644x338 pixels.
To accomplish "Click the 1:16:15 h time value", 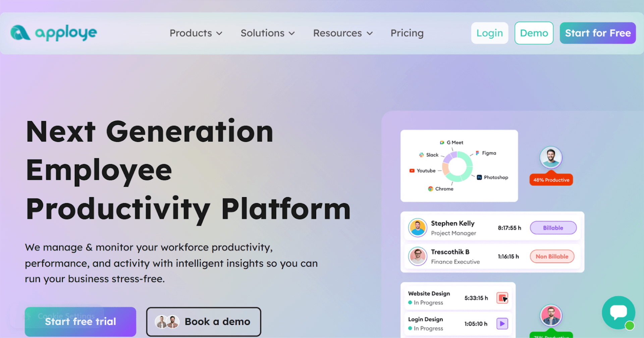I will [x=508, y=257].
